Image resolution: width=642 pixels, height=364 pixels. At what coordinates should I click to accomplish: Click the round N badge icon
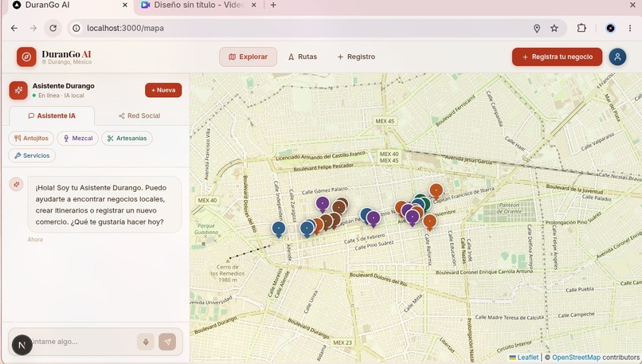[22, 345]
